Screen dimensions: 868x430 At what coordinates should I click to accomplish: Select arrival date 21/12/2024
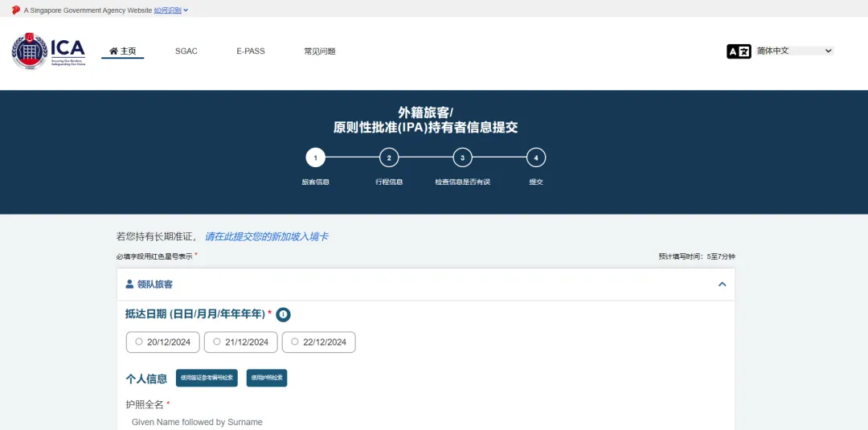241,342
